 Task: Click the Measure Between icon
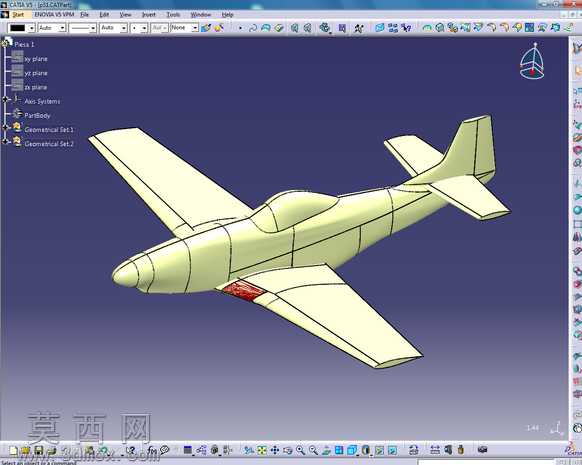click(x=435, y=451)
